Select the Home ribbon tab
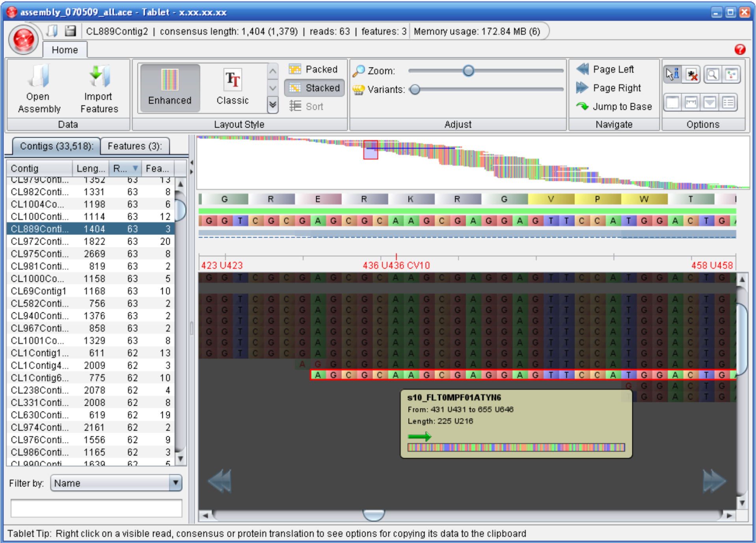The height and width of the screenshot is (543, 756). point(65,50)
